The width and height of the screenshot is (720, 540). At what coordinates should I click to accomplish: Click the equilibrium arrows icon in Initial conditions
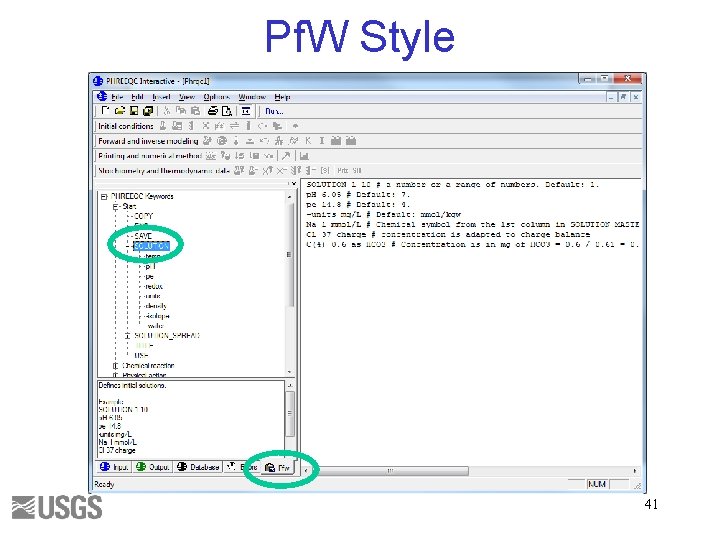234,126
